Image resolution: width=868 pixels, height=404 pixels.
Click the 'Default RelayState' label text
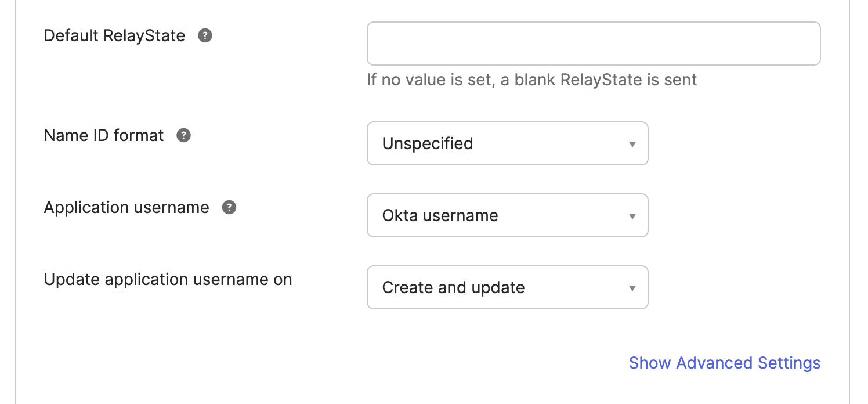click(x=114, y=36)
